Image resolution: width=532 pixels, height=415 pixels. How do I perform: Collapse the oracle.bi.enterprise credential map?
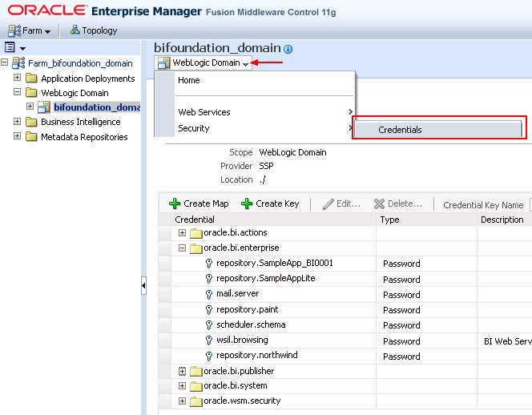[x=182, y=248]
